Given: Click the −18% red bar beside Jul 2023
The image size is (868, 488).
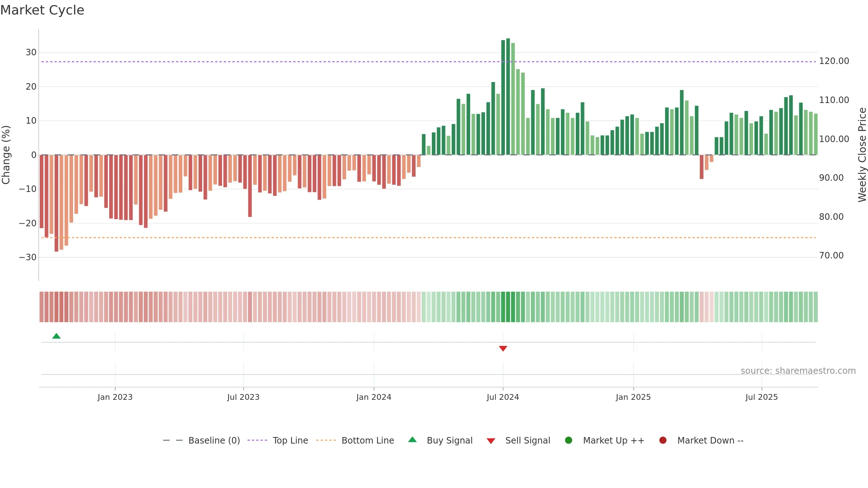Looking at the screenshot, I should click(250, 186).
